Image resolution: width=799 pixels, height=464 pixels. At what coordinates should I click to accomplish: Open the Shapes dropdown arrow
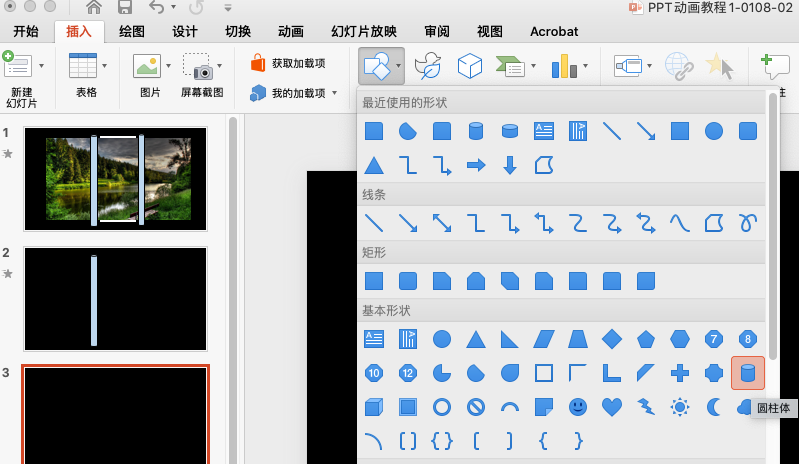pos(398,66)
